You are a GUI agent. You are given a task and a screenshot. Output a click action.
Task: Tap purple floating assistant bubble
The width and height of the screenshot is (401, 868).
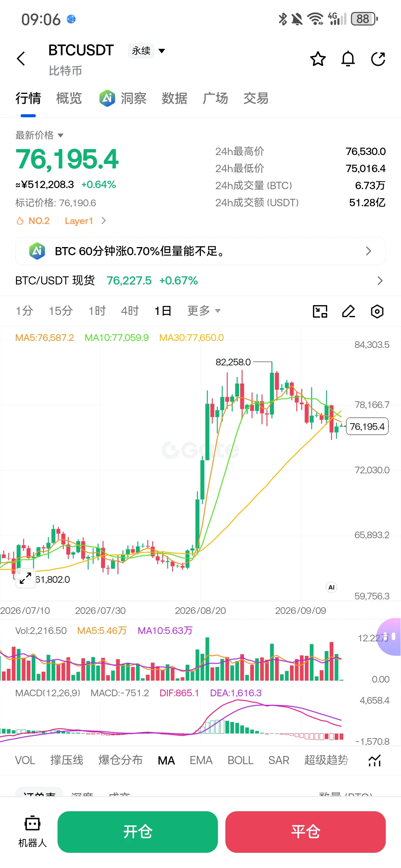coord(389,637)
